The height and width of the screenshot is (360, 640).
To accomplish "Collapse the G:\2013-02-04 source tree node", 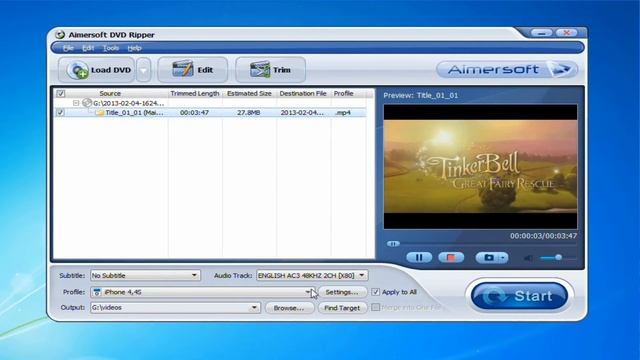I will click(x=76, y=103).
